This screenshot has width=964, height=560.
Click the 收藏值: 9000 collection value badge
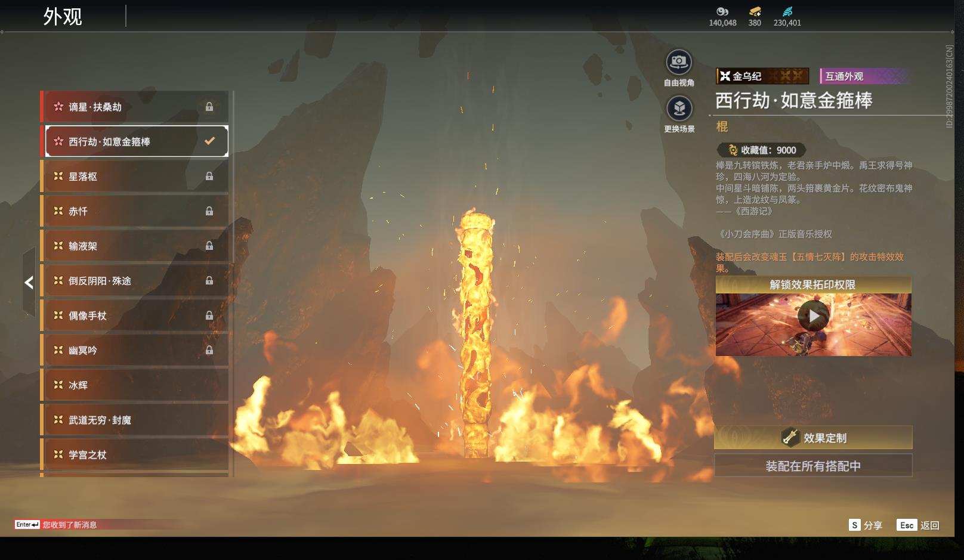(x=761, y=150)
